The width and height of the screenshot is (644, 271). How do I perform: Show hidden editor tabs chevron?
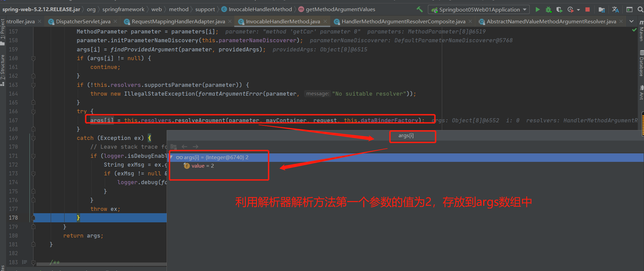[x=631, y=21]
